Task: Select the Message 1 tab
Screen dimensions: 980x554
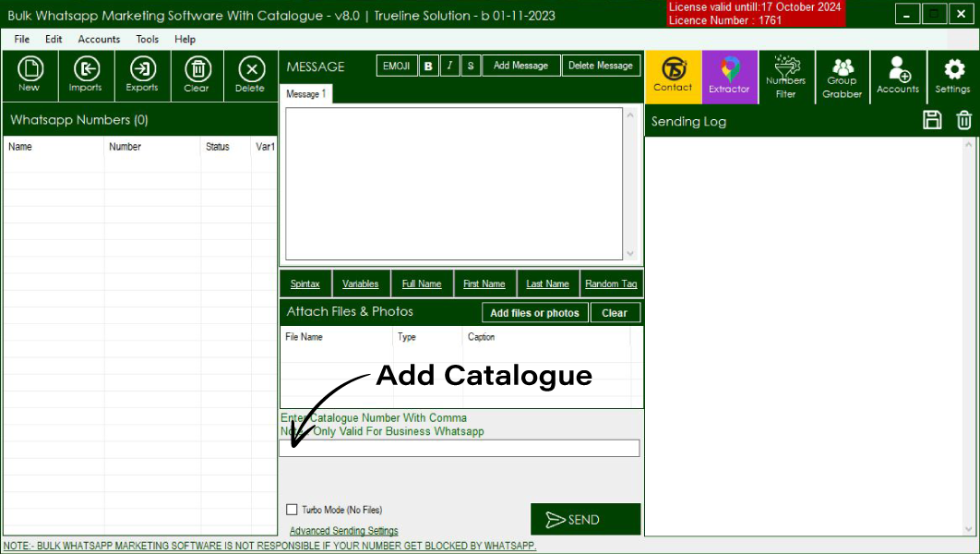Action: coord(305,94)
